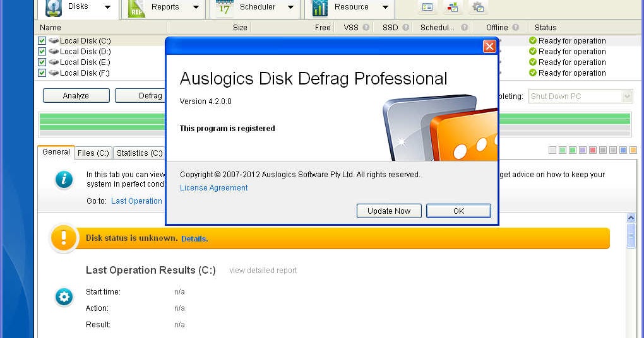Switch to the Statistics (C:) tab

click(140, 153)
